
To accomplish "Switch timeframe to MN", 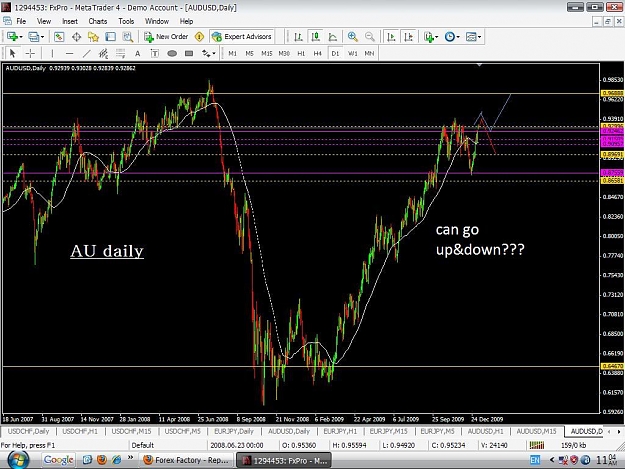I will tap(369, 53).
